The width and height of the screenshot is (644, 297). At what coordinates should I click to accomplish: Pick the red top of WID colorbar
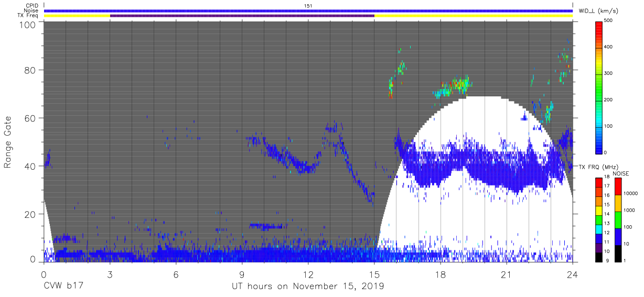599,26
